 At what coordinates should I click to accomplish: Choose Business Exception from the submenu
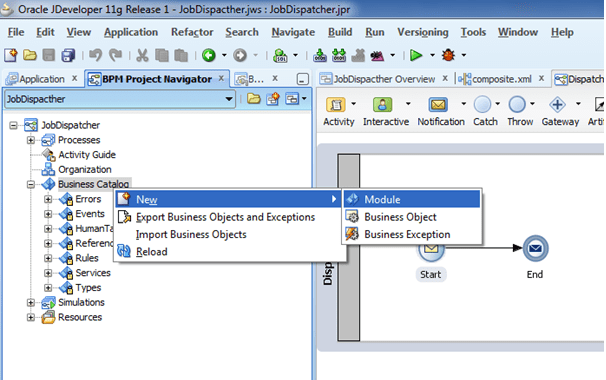point(412,234)
